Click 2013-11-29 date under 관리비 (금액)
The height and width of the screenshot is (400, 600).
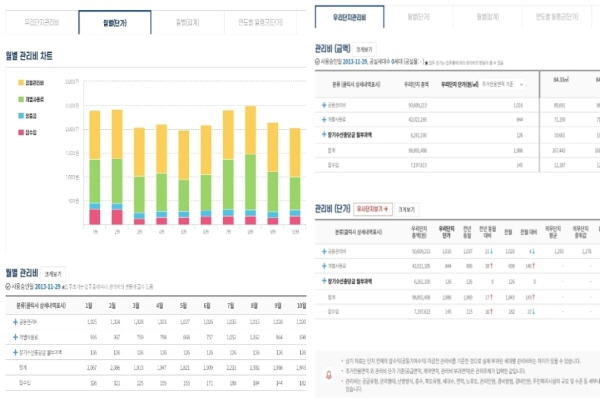355,61
